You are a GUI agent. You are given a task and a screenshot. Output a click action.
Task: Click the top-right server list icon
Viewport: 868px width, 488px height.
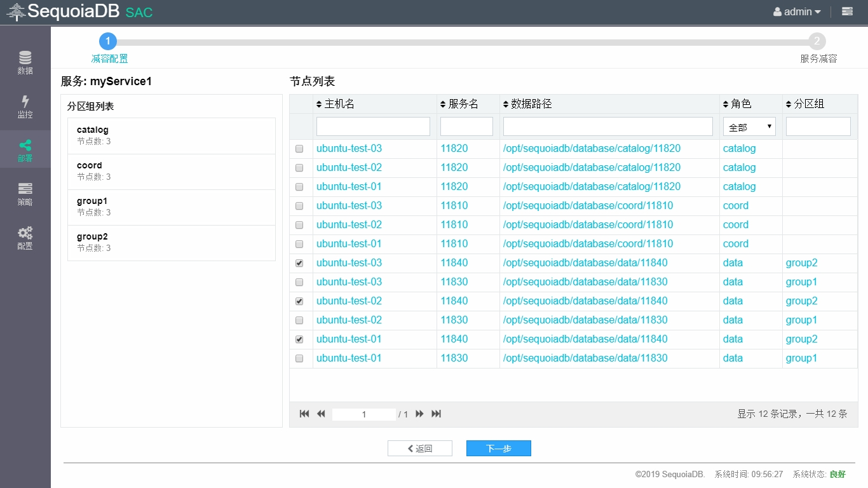point(847,11)
